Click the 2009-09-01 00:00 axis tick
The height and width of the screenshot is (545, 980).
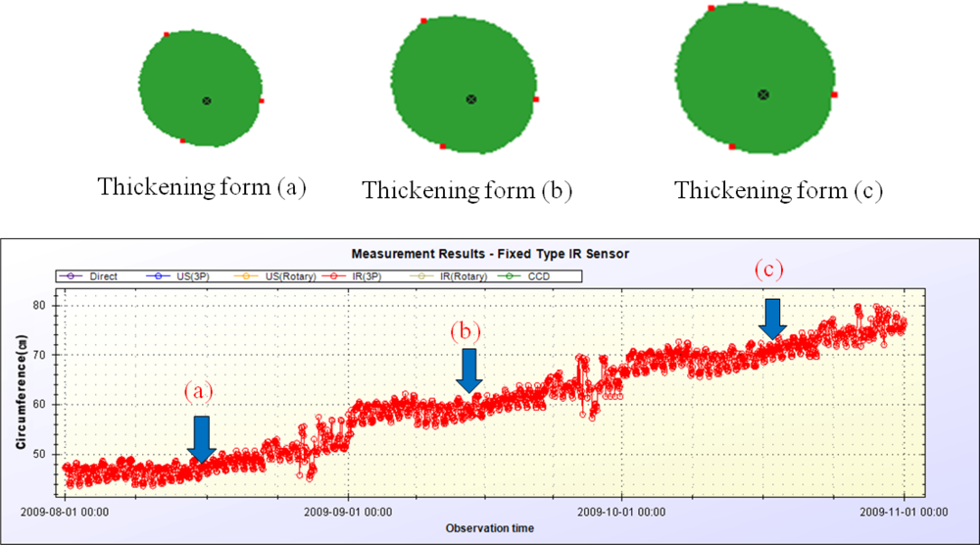pos(348,512)
